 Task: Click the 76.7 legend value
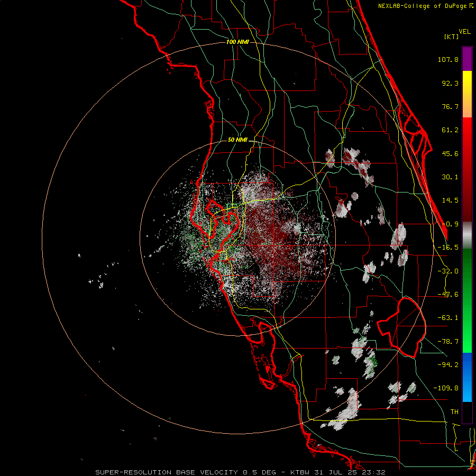[x=450, y=106]
